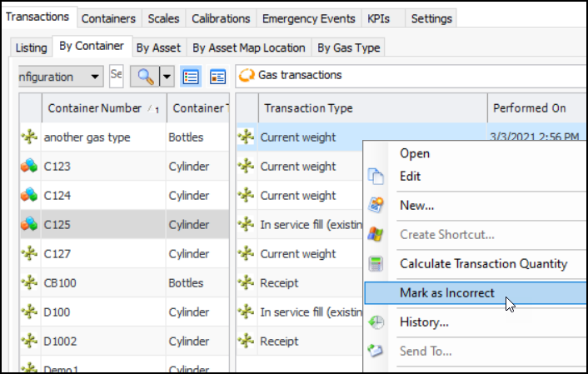Switch to card view icon
Image resolution: width=588 pixels, height=374 pixels.
(217, 77)
